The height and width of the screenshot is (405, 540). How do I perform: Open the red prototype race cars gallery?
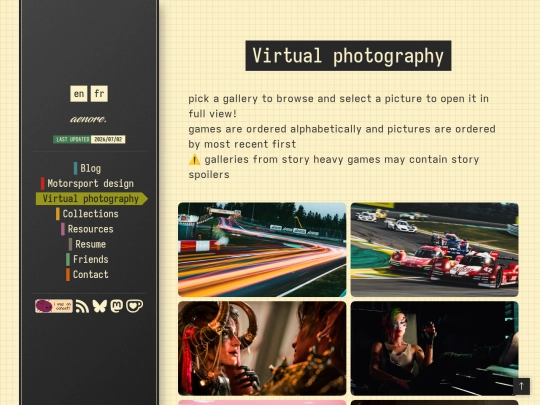[435, 250]
